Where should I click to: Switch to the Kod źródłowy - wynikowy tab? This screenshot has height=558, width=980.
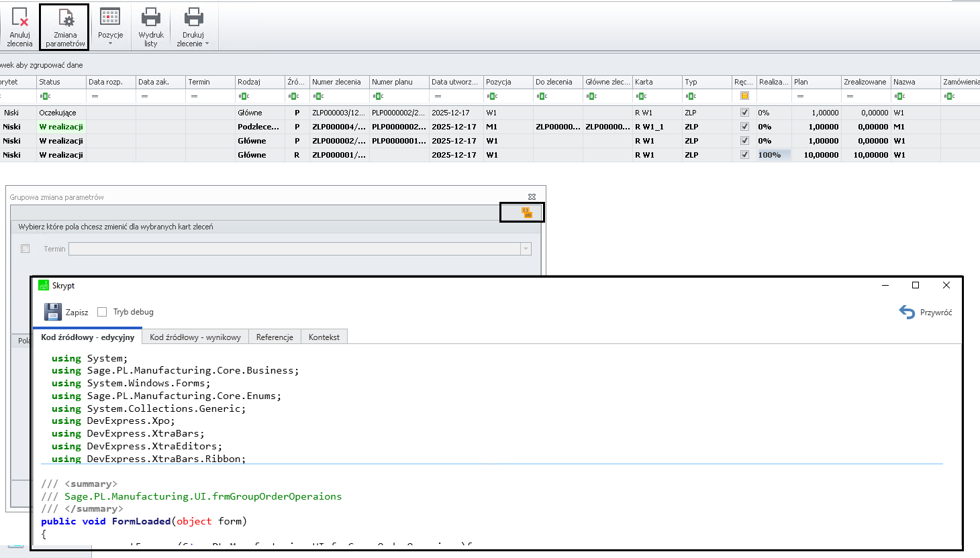tap(195, 337)
